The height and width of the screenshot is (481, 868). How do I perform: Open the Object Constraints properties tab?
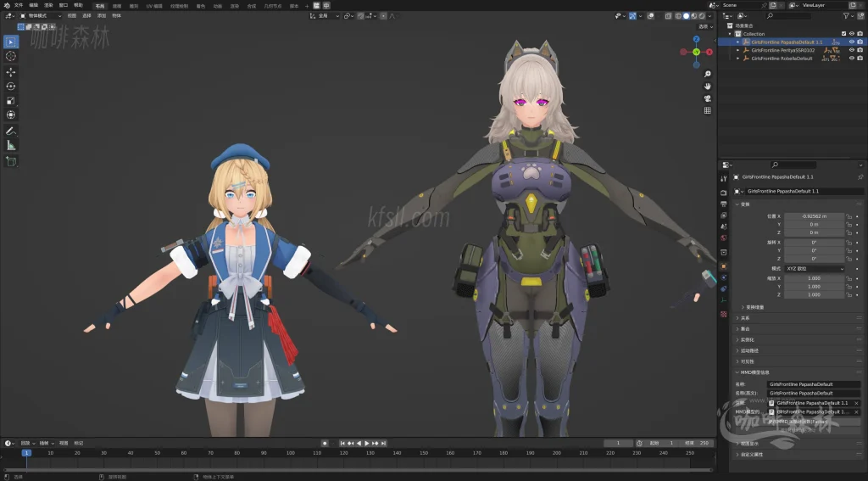coord(724,288)
